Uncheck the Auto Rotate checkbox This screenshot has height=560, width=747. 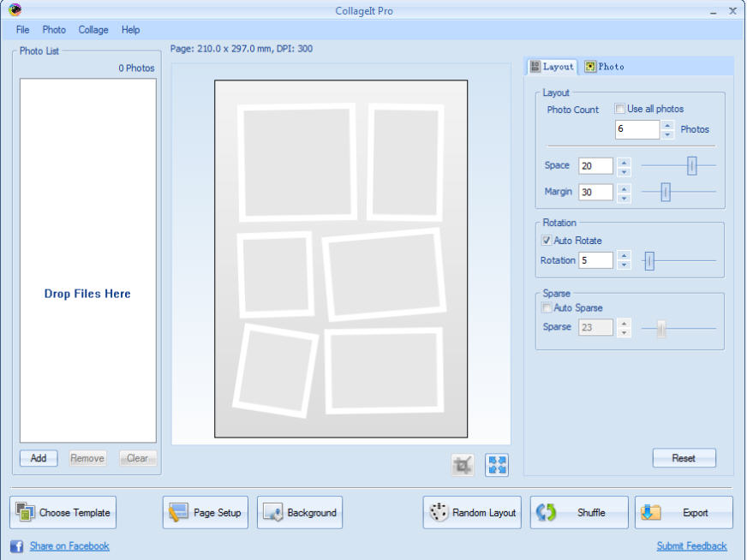(547, 241)
